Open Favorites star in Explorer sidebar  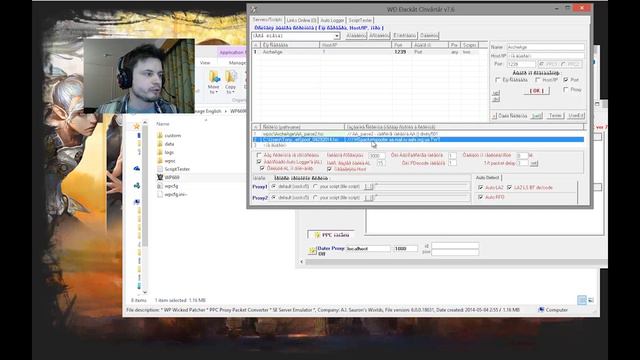click(137, 127)
